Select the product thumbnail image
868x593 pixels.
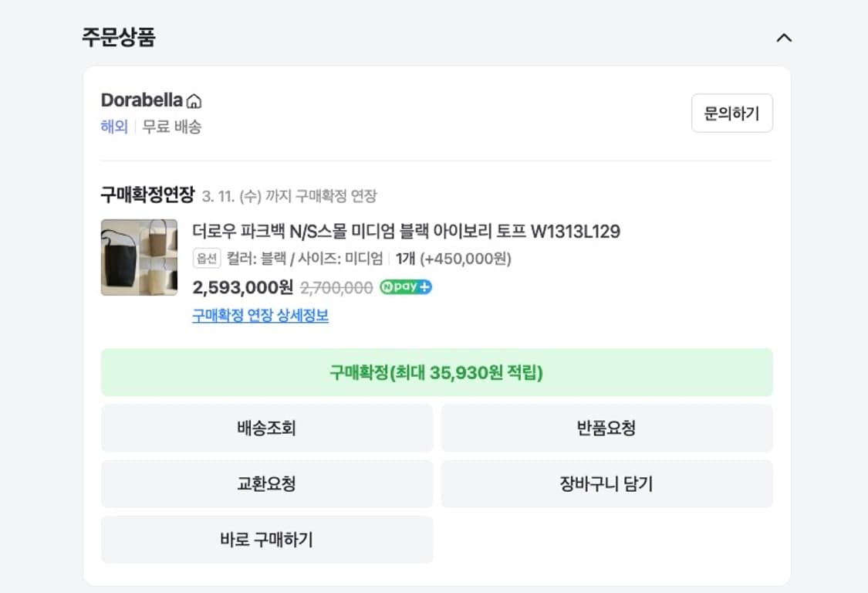(x=139, y=257)
